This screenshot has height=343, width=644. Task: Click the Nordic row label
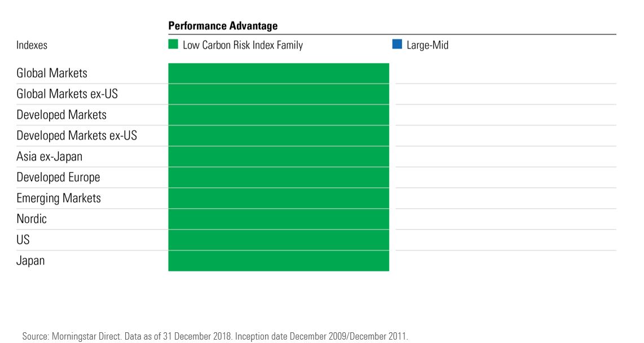32,219
